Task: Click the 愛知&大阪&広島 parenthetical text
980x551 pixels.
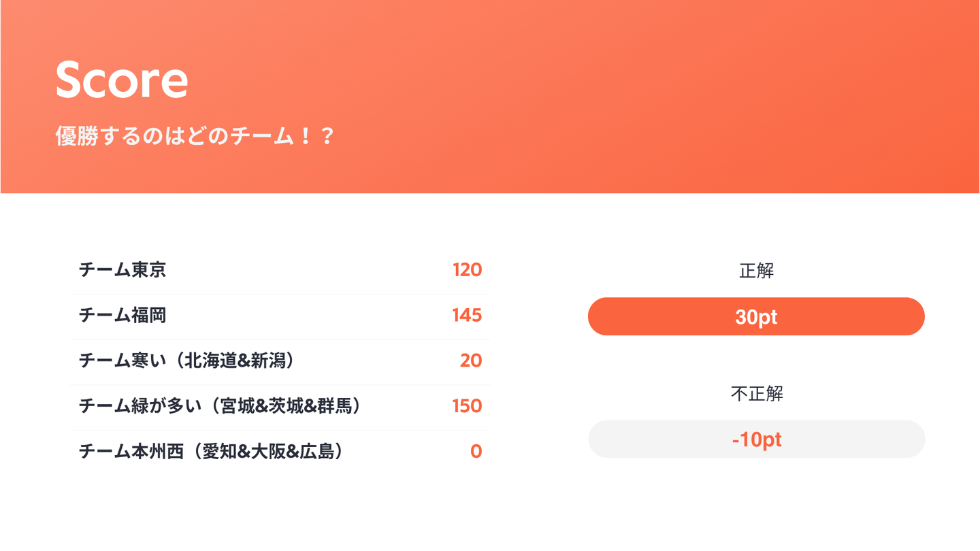Action: pyautogui.click(x=268, y=451)
